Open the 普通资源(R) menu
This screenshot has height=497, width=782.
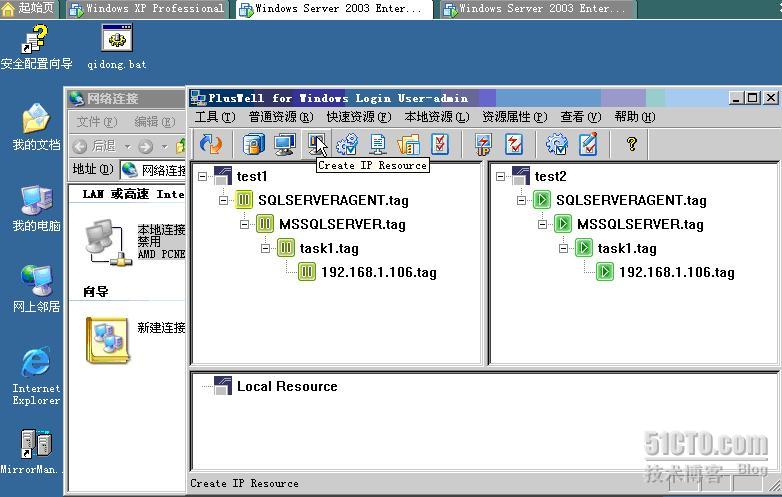[x=281, y=117]
